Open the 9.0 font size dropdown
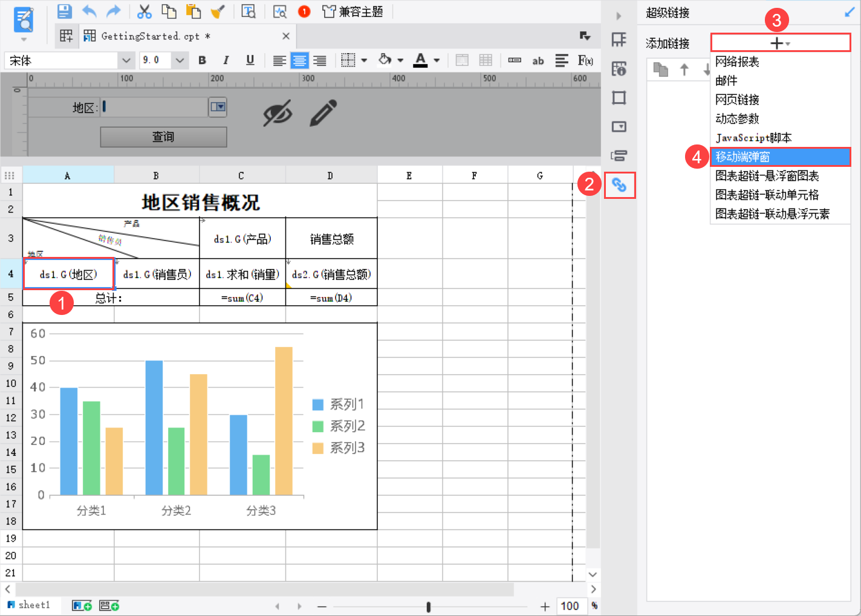This screenshot has width=861, height=616. coord(180,60)
